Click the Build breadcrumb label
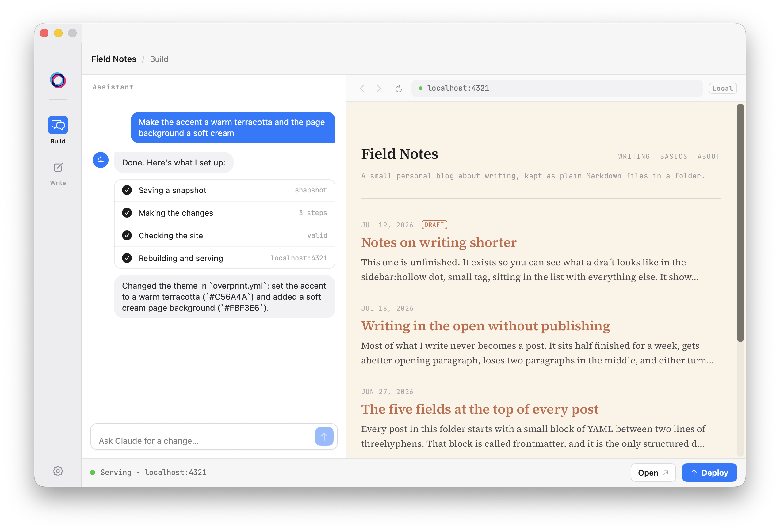The image size is (780, 532). click(159, 59)
